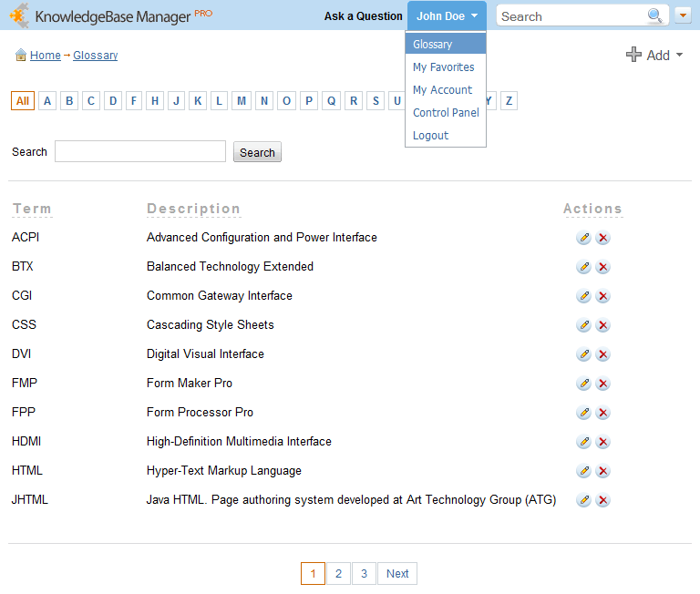Open the Add dropdown menu
Viewport: 700px width, 594px height.
pyautogui.click(x=654, y=55)
